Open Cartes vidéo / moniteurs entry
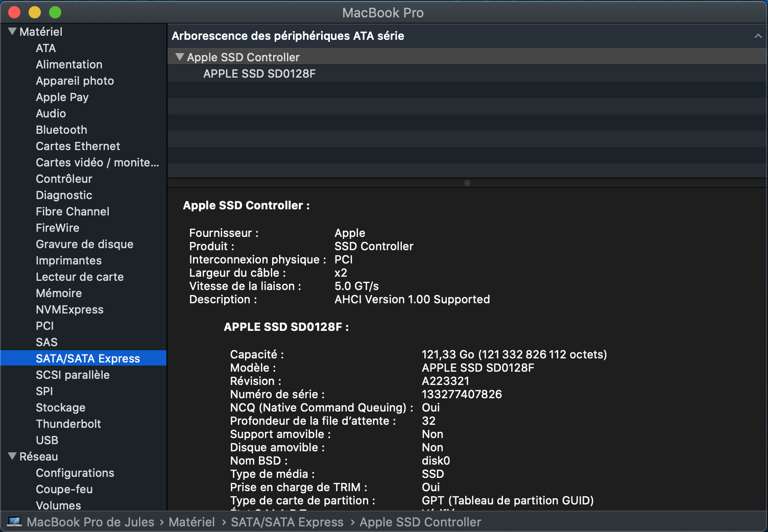768x532 pixels. click(97, 162)
